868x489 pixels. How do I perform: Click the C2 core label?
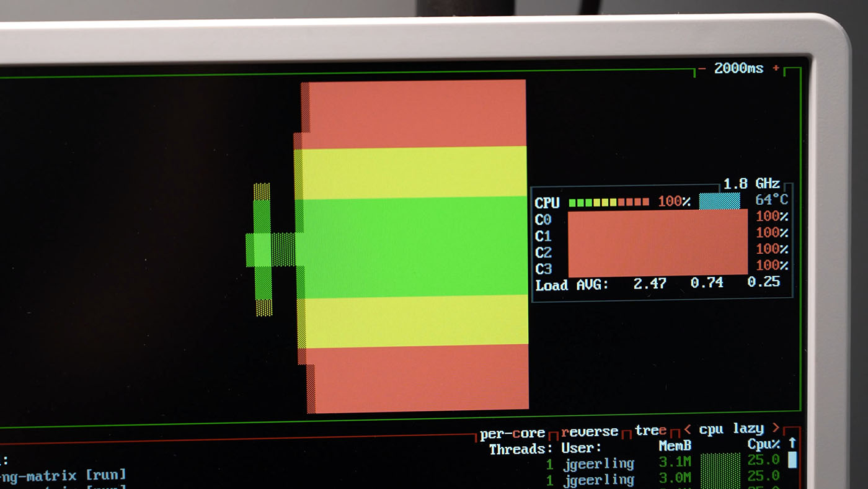point(544,253)
